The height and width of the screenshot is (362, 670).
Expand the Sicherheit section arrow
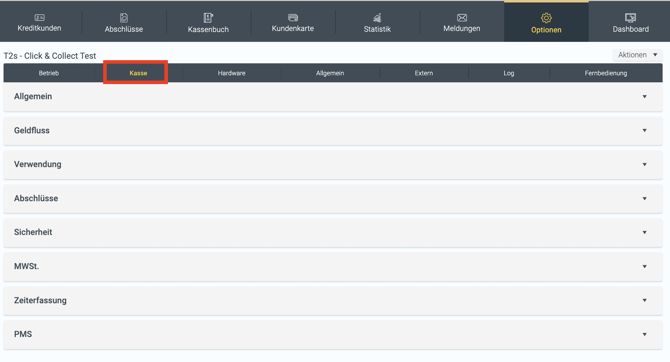644,233
